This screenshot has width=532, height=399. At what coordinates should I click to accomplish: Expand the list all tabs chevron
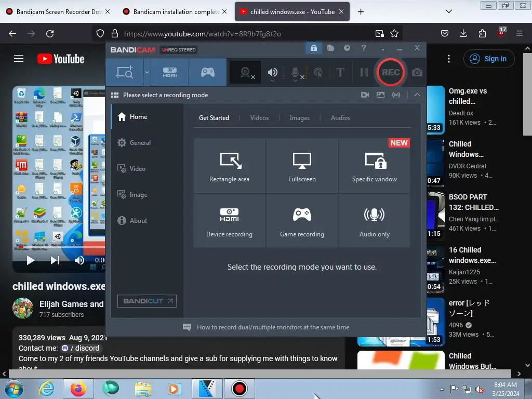coord(448,11)
